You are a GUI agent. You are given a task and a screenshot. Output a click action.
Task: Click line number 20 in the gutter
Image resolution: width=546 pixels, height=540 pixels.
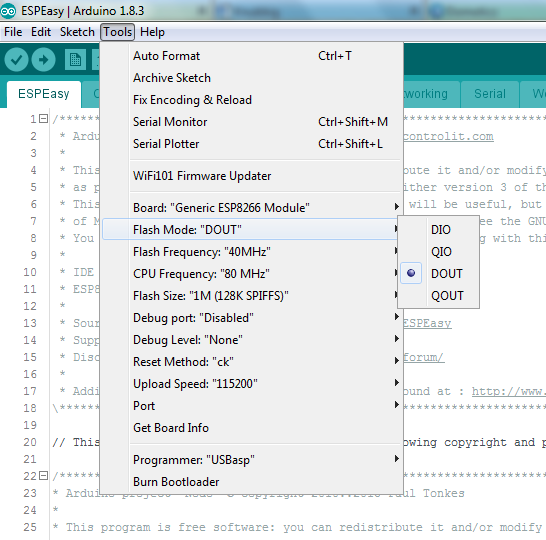click(30, 442)
